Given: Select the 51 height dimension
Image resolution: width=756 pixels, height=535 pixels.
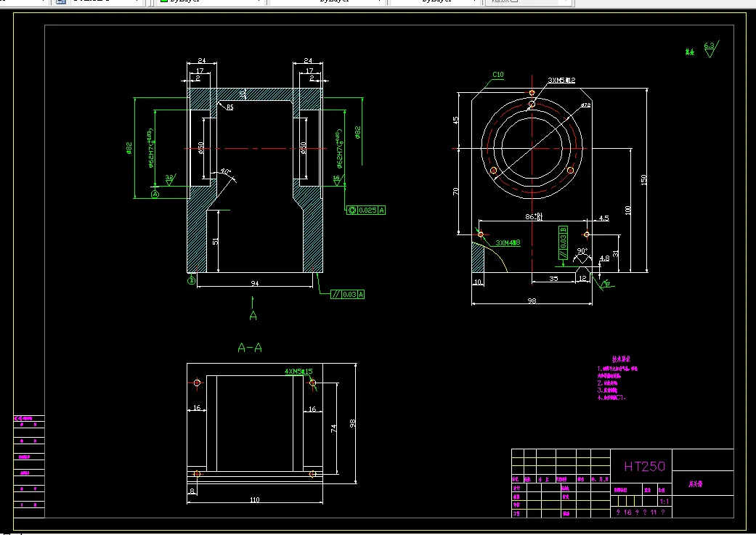Looking at the screenshot, I should [x=215, y=240].
